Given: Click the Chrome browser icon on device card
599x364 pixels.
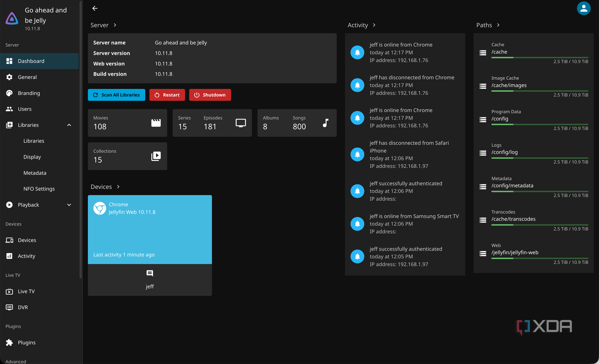Looking at the screenshot, I should pos(100,208).
